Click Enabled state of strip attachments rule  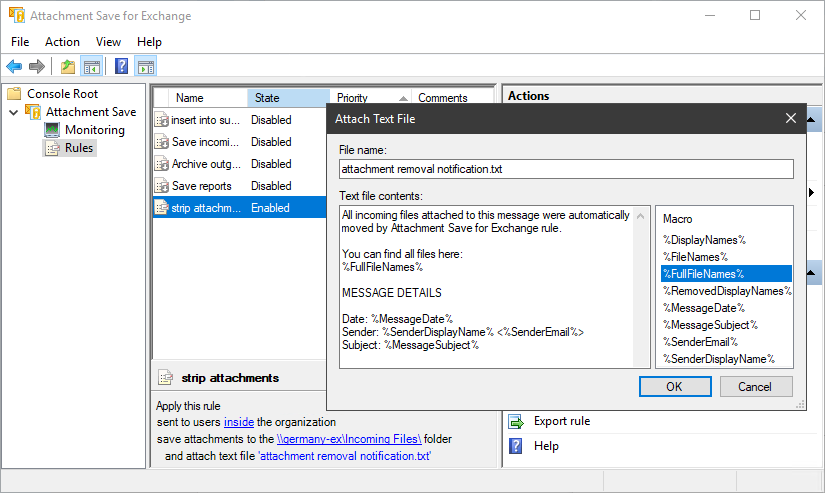click(x=270, y=208)
